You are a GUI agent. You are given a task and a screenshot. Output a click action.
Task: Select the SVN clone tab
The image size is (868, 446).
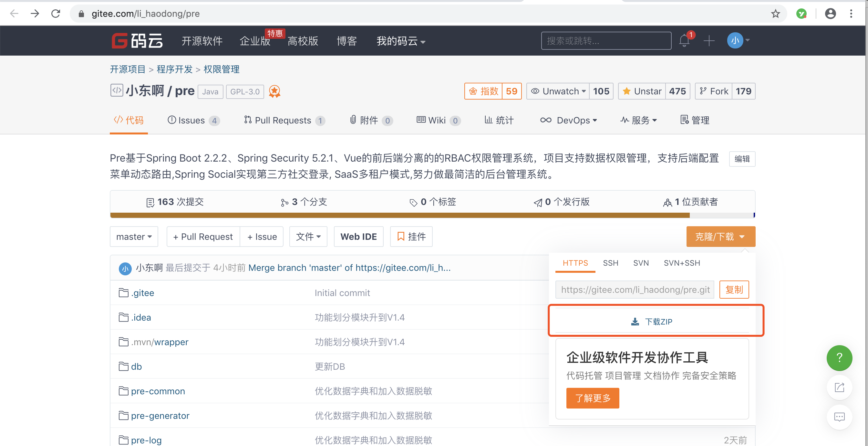click(641, 263)
